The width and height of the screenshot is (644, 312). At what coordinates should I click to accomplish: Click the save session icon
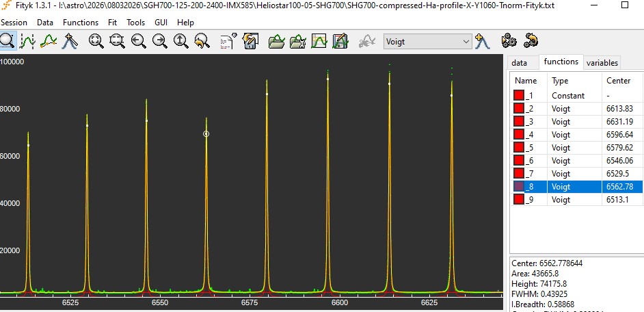pos(250,41)
